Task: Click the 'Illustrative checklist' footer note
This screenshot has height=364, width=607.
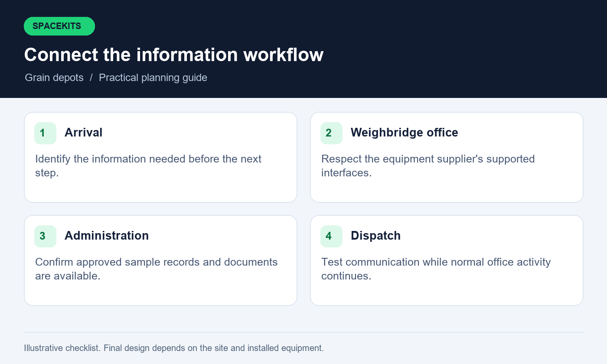Action: (174, 348)
